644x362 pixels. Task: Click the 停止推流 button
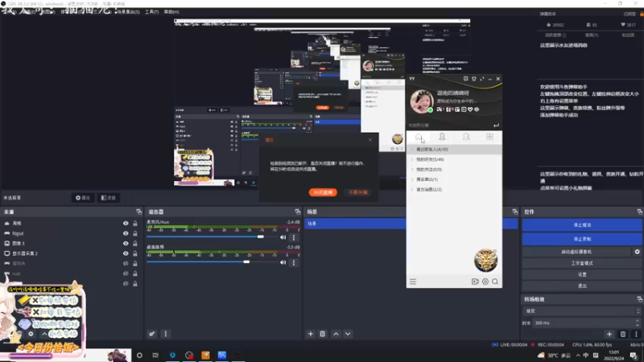582,225
